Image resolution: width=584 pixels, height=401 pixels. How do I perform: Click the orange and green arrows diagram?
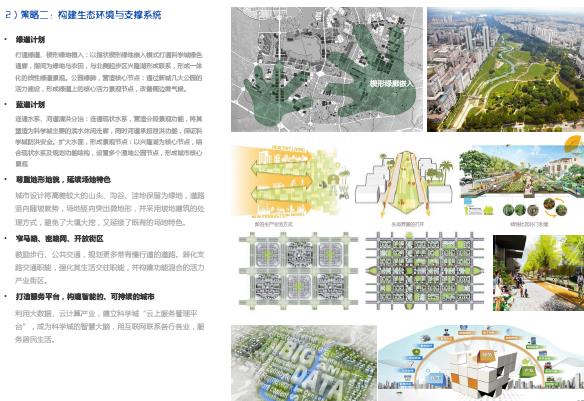coord(290,181)
